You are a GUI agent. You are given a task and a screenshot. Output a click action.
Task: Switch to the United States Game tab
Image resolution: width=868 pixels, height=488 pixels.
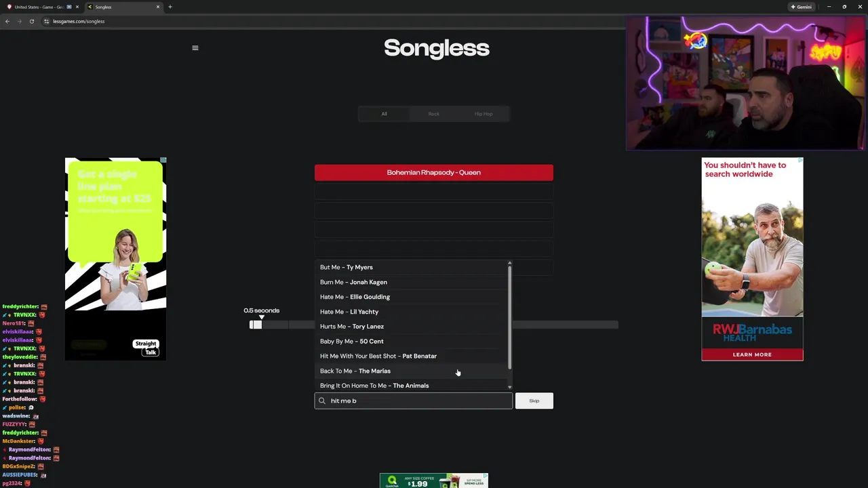coord(39,7)
